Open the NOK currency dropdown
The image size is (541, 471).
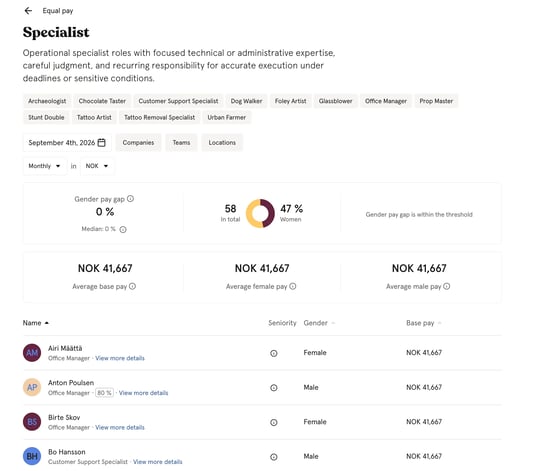click(x=97, y=166)
